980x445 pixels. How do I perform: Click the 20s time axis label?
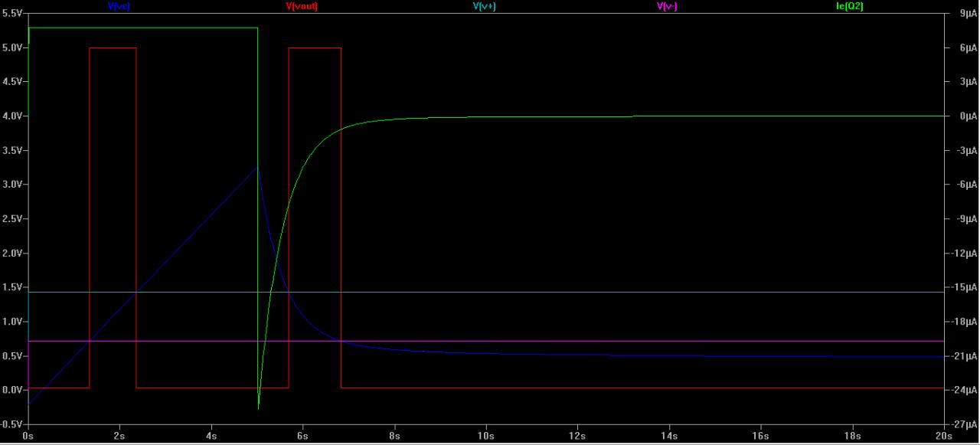tap(945, 436)
